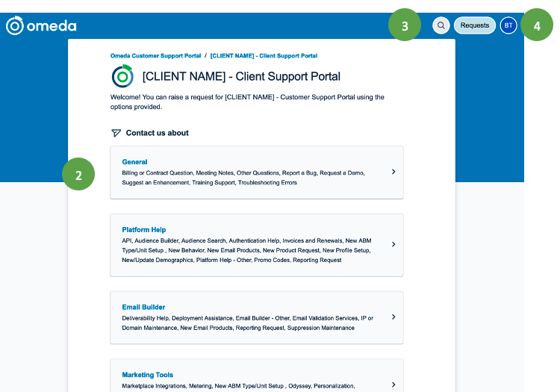Expand the Marketing Tools chevron arrow
560x392 pixels.
393,385
